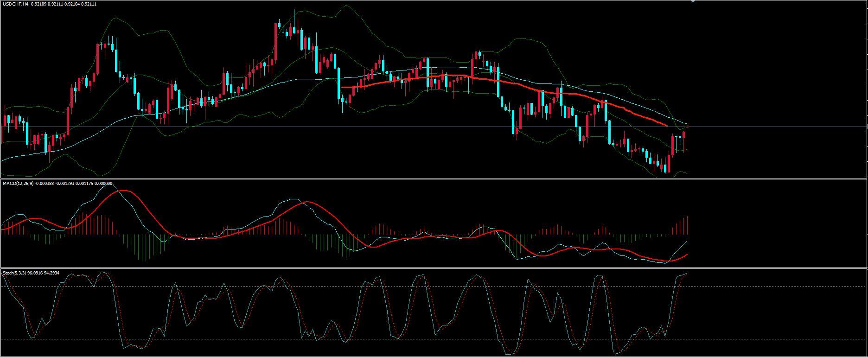This screenshot has width=868, height=357.
Task: Click the horizontal current price line
Action: point(765,127)
